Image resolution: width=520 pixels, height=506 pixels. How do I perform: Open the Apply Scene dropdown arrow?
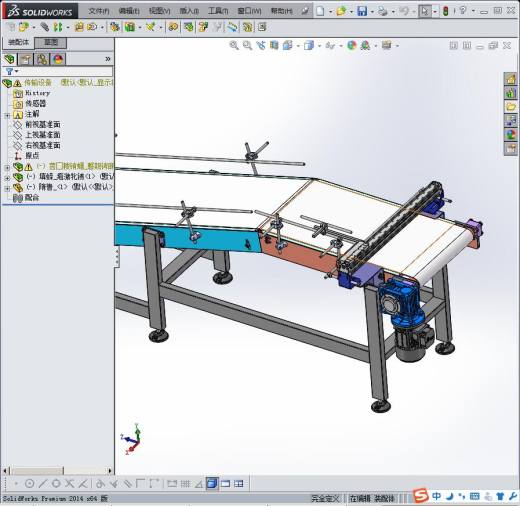pyautogui.click(x=375, y=46)
